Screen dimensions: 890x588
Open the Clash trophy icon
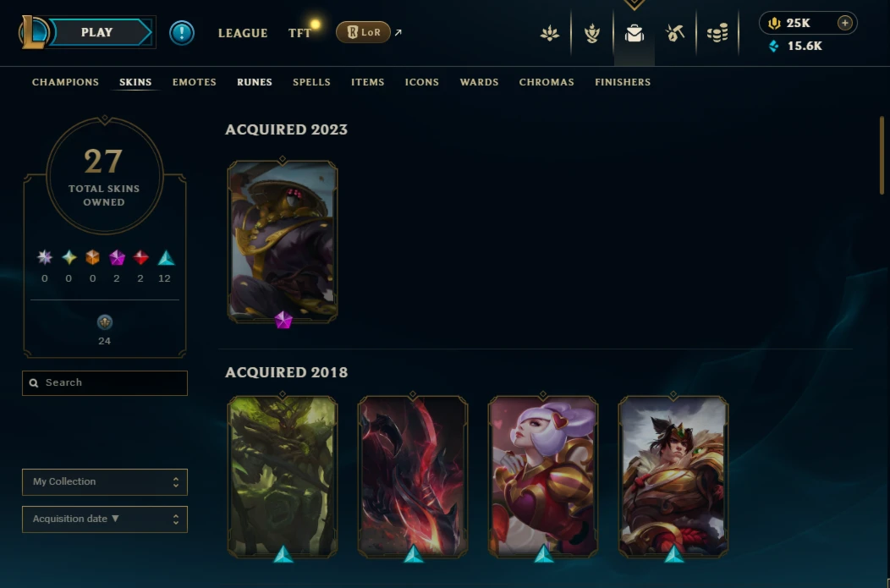[x=592, y=34]
